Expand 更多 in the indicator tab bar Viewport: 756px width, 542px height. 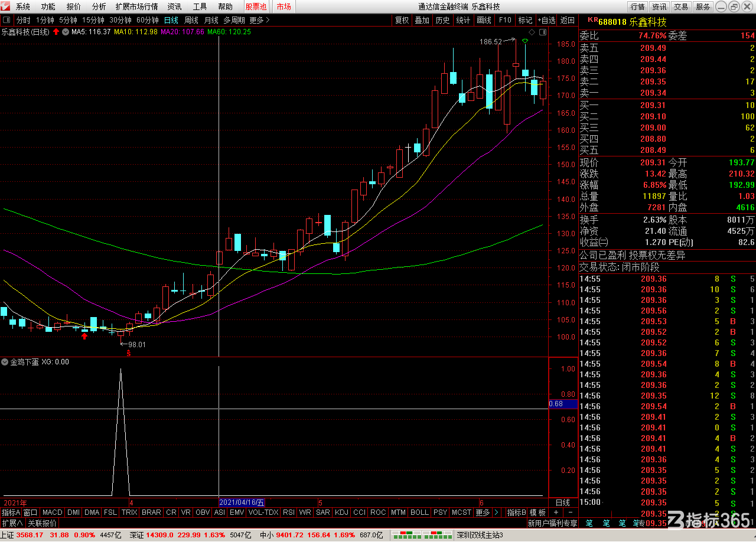tap(483, 512)
